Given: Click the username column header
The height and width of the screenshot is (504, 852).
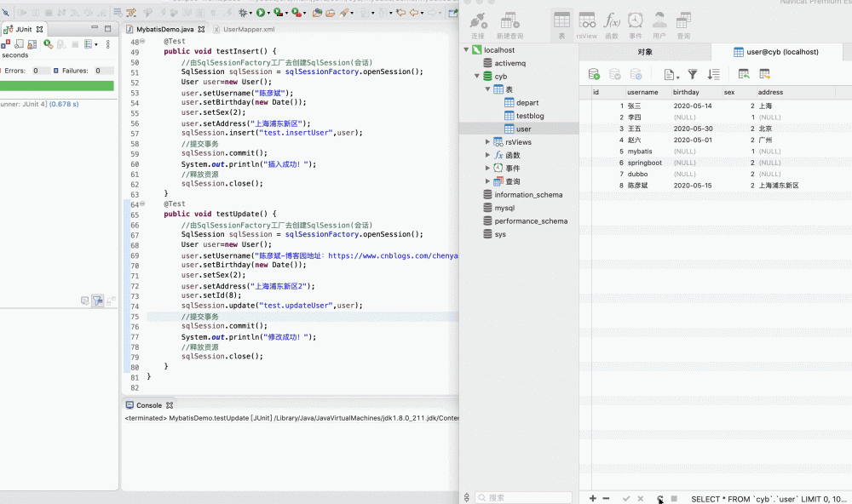Looking at the screenshot, I should pos(642,92).
